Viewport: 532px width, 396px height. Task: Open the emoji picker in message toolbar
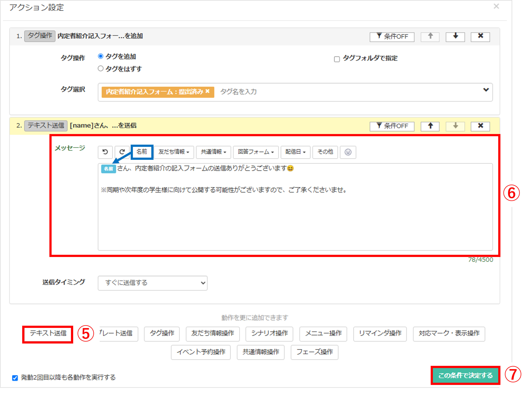pos(348,152)
